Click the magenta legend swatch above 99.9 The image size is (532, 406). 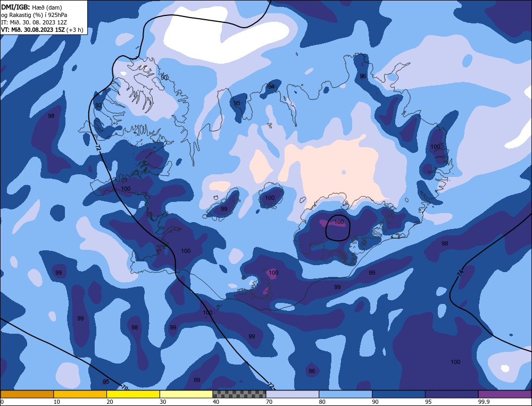pyautogui.click(x=505, y=394)
